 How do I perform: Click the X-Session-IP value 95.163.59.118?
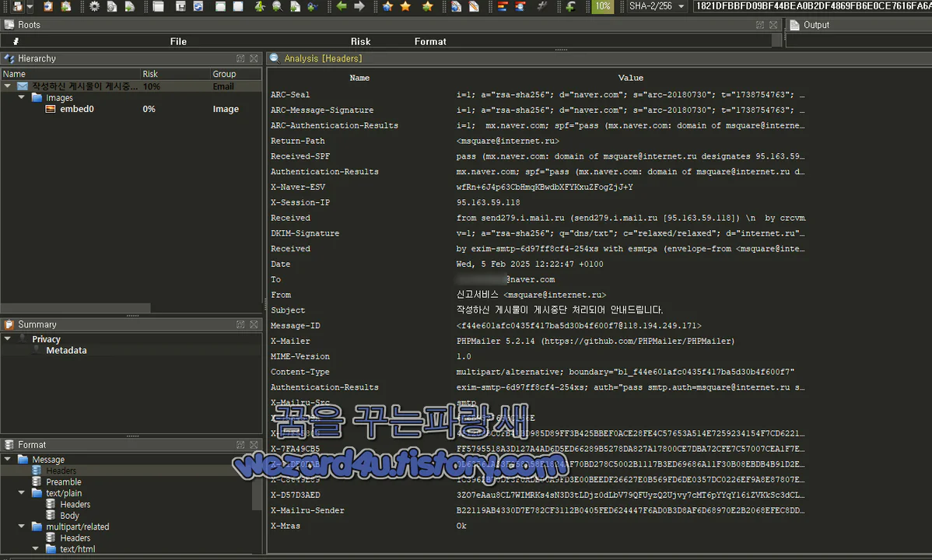pyautogui.click(x=488, y=203)
